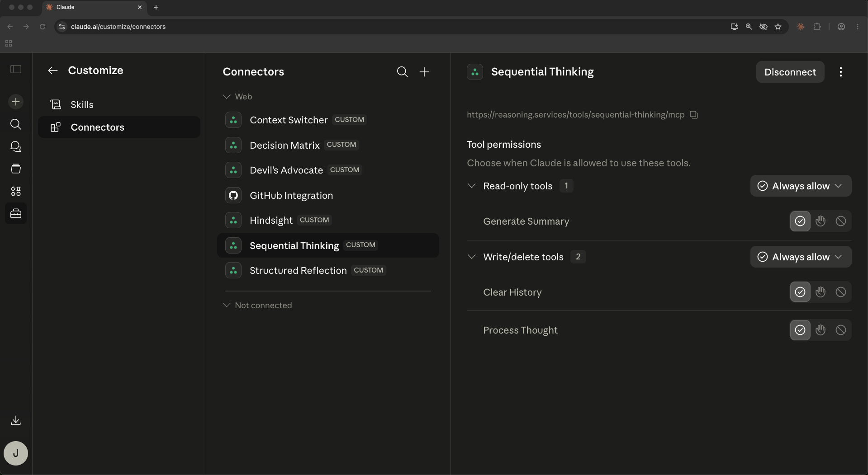Select Connectors in Customize menu
The image size is (868, 475).
[x=119, y=127]
